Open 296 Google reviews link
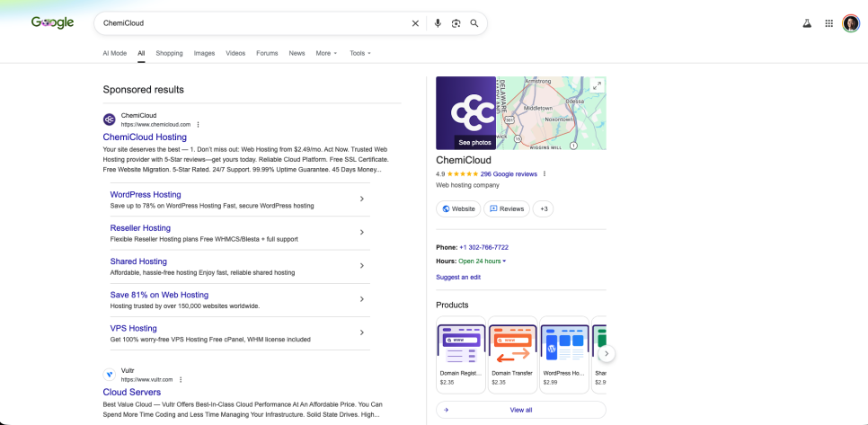The width and height of the screenshot is (868, 425). [509, 173]
